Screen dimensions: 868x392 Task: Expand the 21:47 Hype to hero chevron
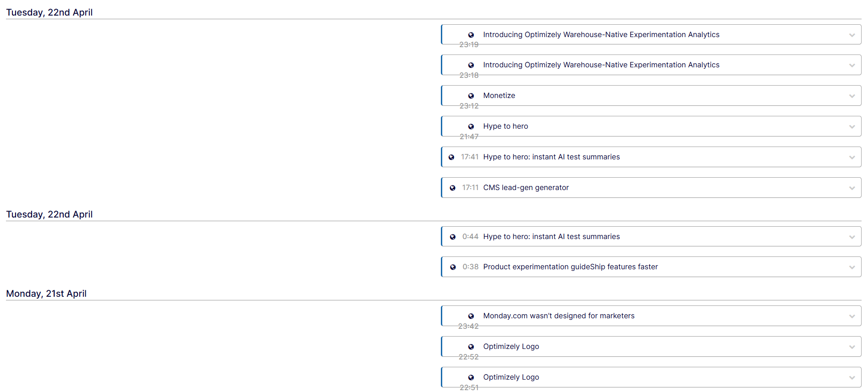coord(852,127)
